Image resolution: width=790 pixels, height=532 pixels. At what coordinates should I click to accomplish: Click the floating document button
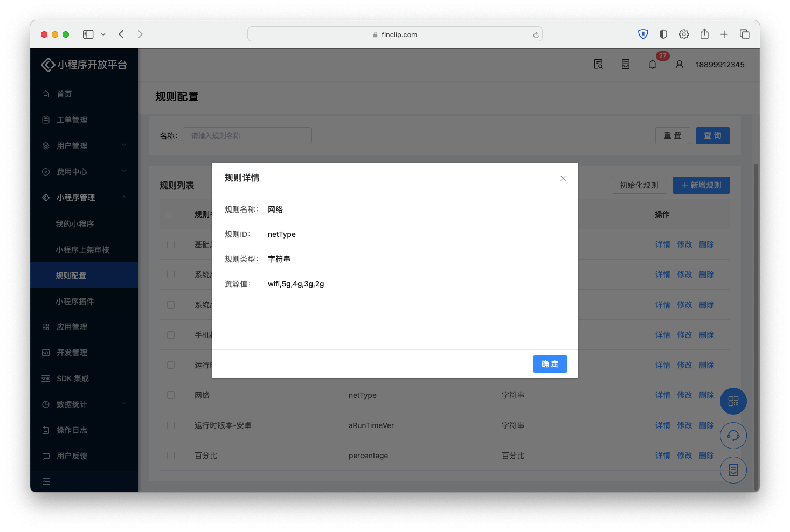click(x=733, y=470)
